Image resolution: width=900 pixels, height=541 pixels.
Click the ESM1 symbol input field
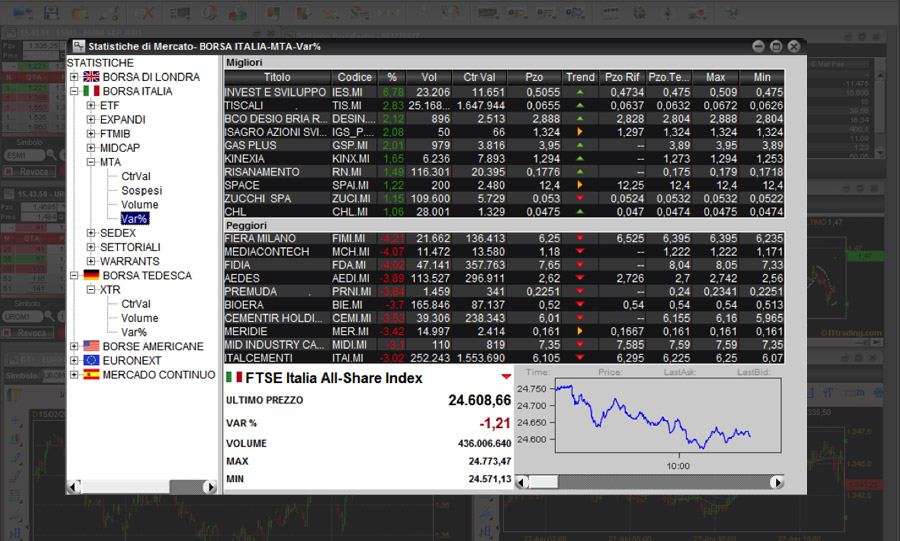pyautogui.click(x=24, y=155)
